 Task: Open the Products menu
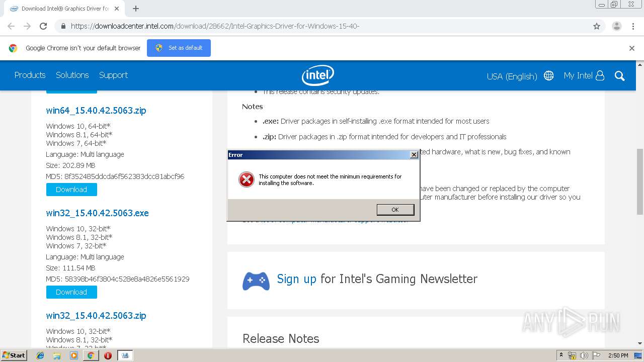(30, 75)
